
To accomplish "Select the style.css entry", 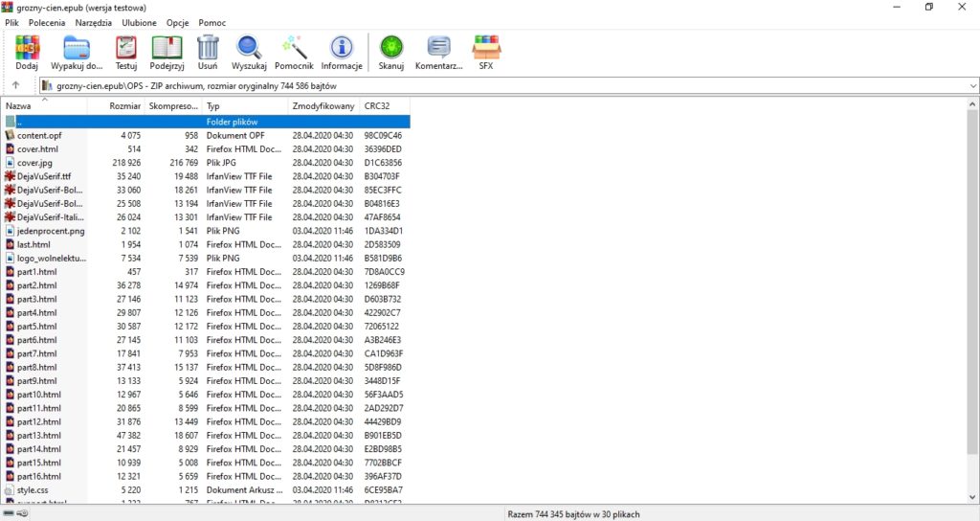I will coord(33,489).
